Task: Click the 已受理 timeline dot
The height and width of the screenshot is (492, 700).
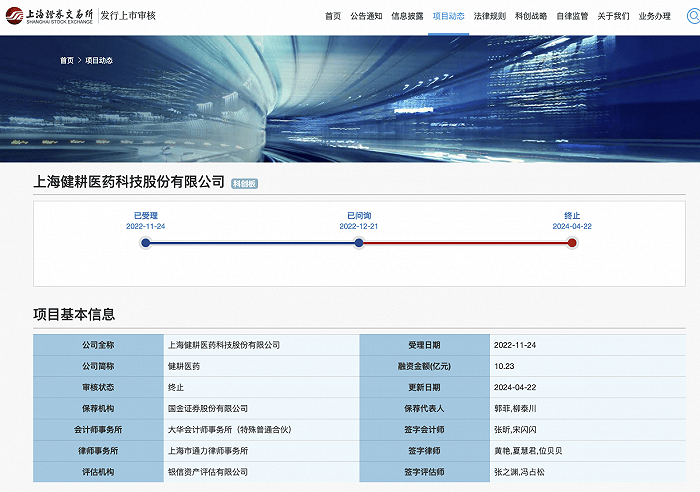Action: click(146, 243)
